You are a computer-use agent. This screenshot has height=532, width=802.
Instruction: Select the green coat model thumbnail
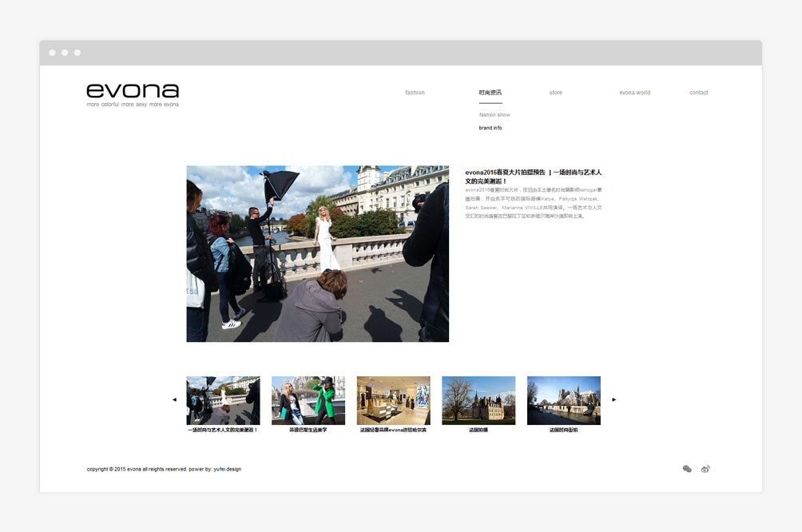pyautogui.click(x=308, y=400)
